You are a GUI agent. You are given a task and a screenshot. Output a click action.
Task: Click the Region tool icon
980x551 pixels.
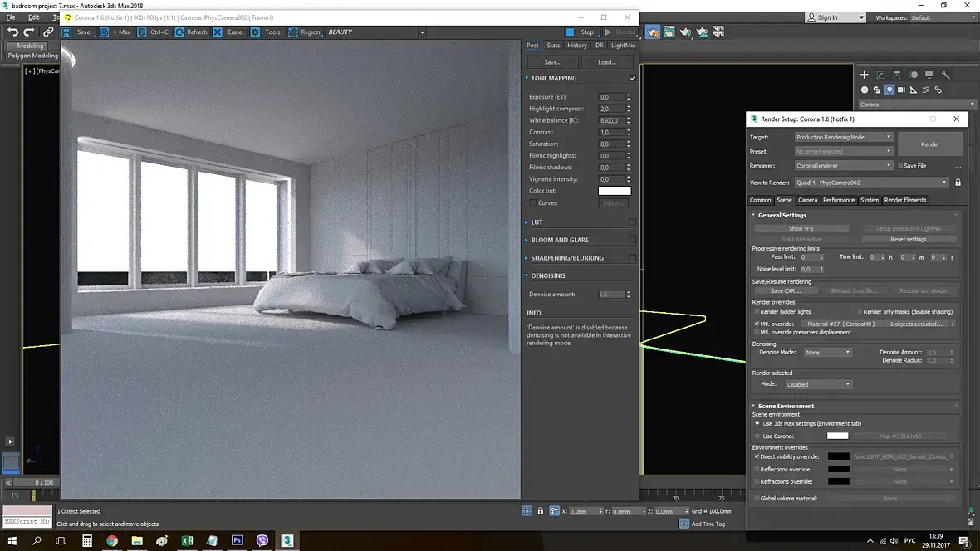point(292,32)
